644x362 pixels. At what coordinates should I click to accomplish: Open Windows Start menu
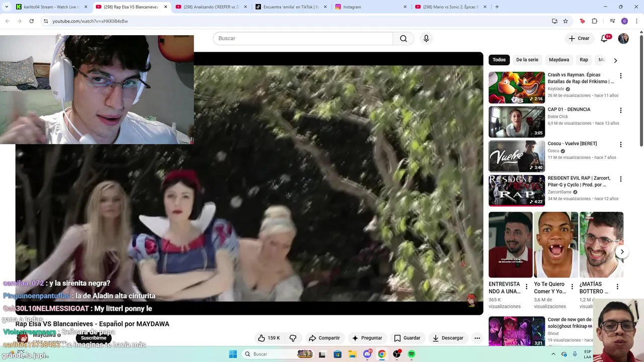[x=233, y=354]
